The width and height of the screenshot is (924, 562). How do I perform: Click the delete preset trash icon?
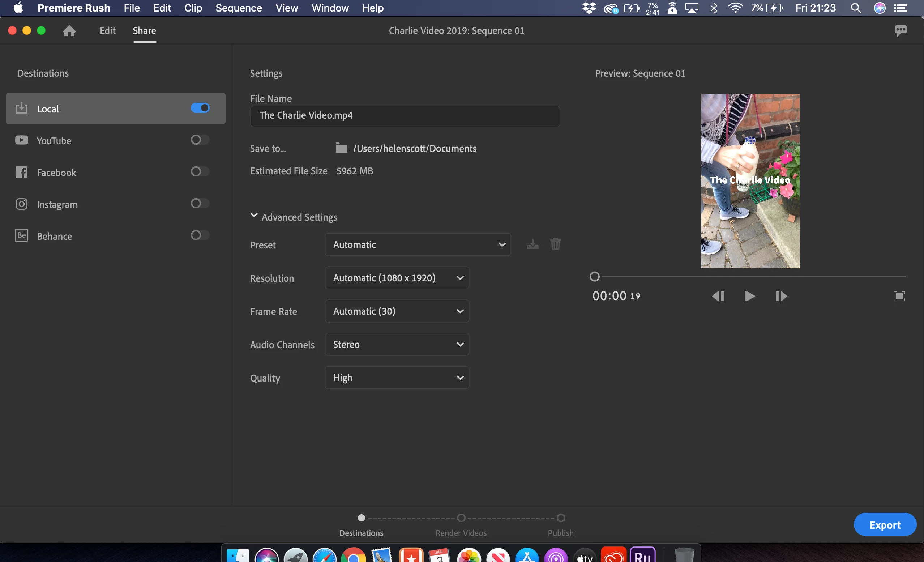pyautogui.click(x=555, y=244)
